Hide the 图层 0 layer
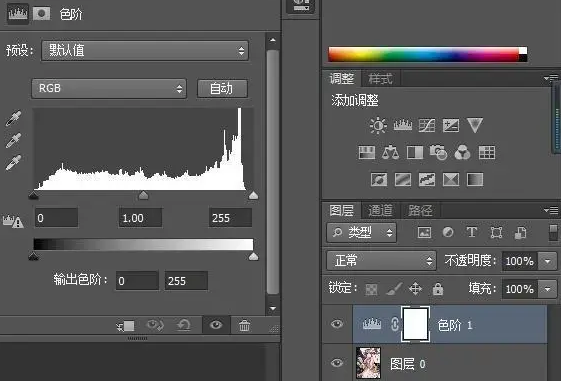The image size is (561, 381). coord(337,363)
